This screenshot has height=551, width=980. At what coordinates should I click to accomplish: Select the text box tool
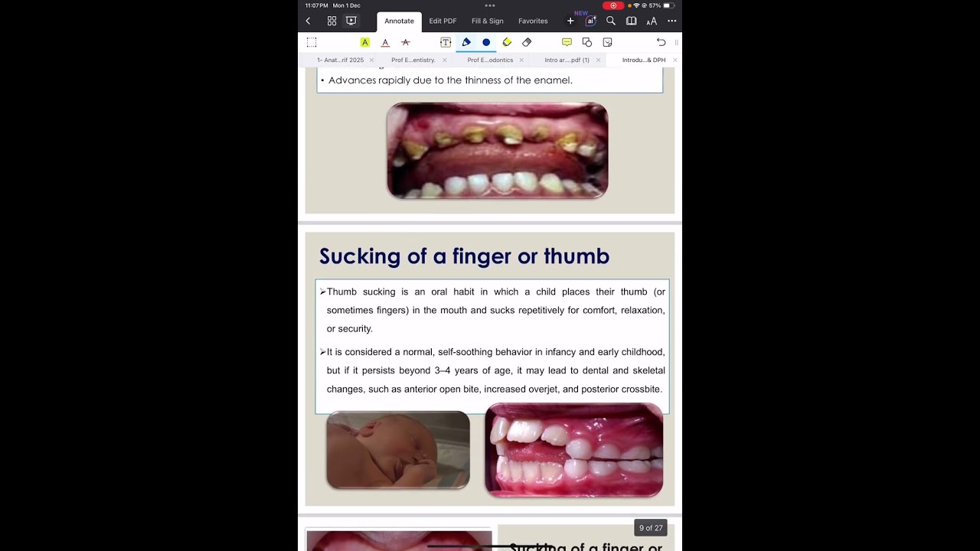coord(446,42)
